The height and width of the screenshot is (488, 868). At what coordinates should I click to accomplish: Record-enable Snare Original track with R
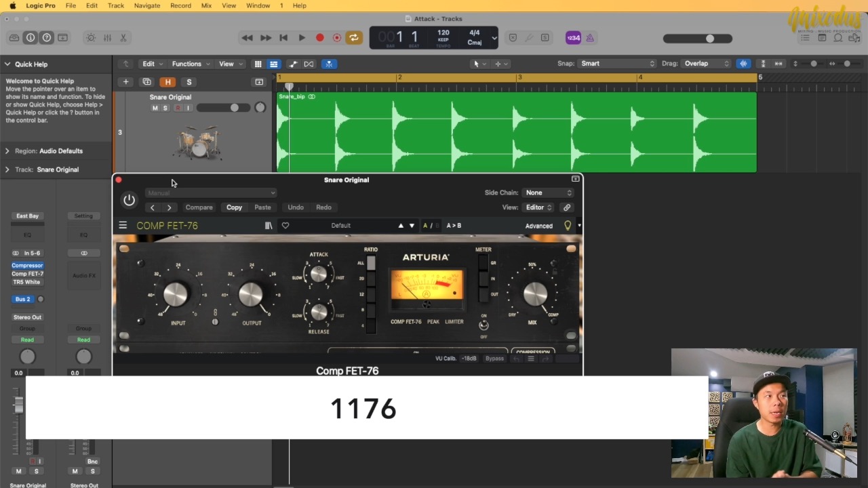click(178, 108)
